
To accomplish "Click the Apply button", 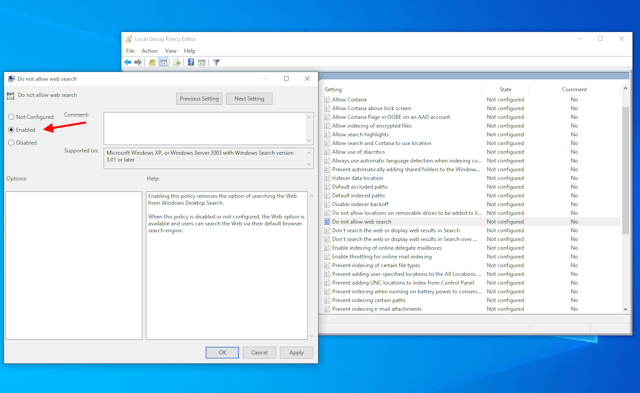I will [296, 353].
